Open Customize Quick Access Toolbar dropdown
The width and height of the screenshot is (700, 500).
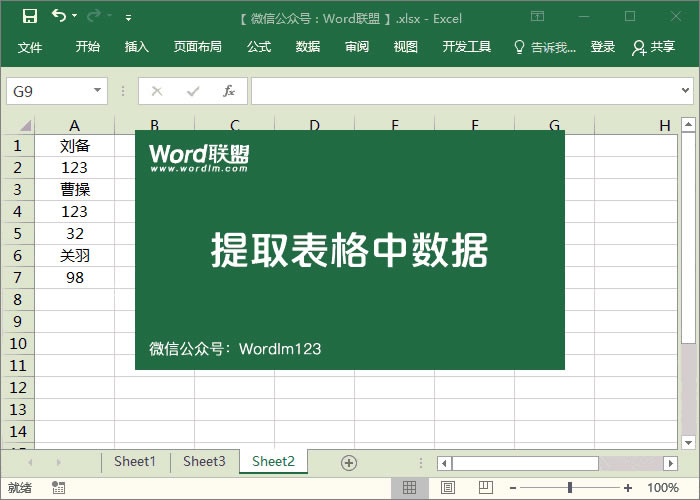point(128,18)
